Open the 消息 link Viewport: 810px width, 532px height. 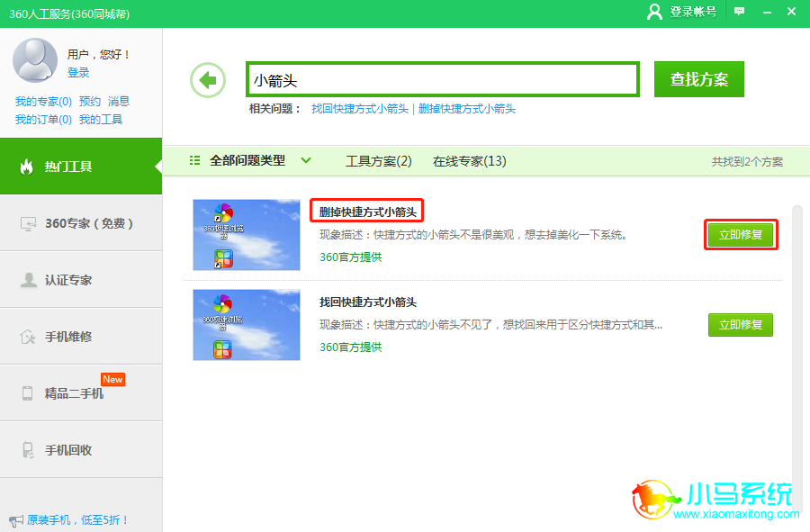point(119,101)
